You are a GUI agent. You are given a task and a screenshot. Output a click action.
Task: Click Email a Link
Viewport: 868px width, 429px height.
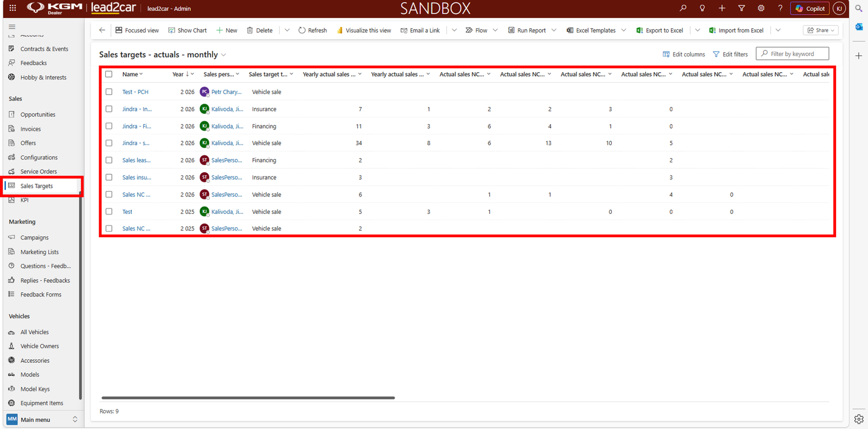click(420, 30)
